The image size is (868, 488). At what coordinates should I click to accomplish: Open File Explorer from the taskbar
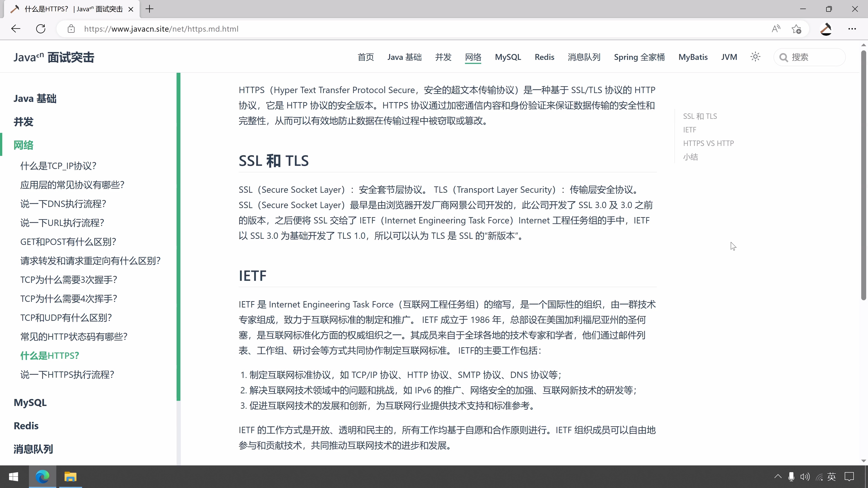click(x=71, y=476)
